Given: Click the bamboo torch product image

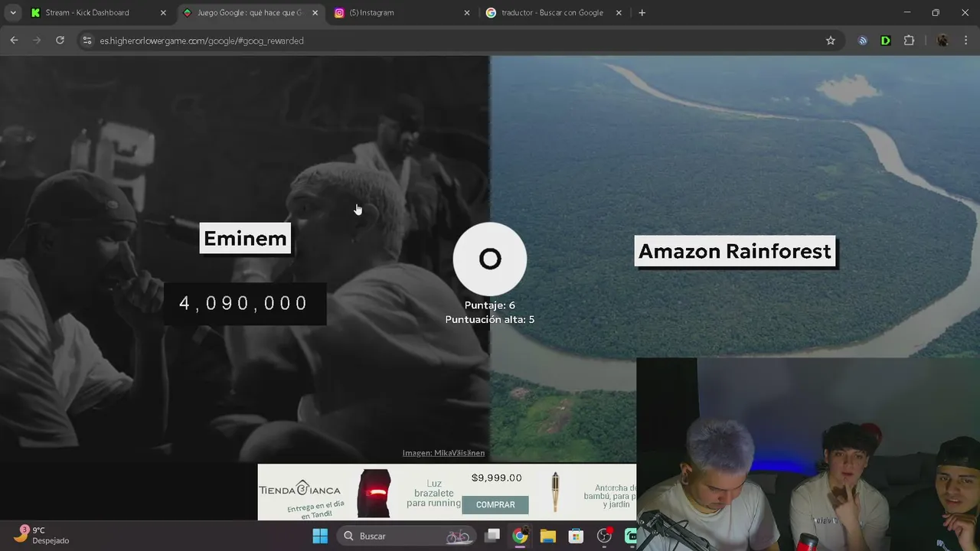Looking at the screenshot, I should pos(556,492).
